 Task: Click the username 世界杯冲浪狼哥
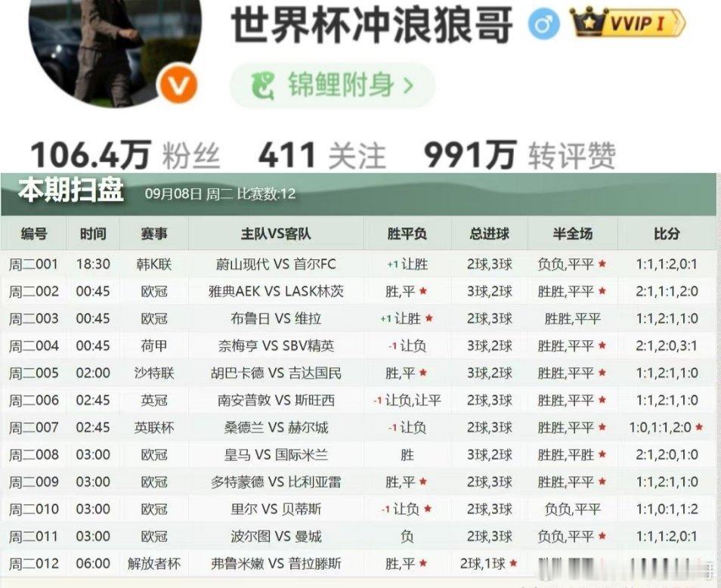(x=372, y=24)
